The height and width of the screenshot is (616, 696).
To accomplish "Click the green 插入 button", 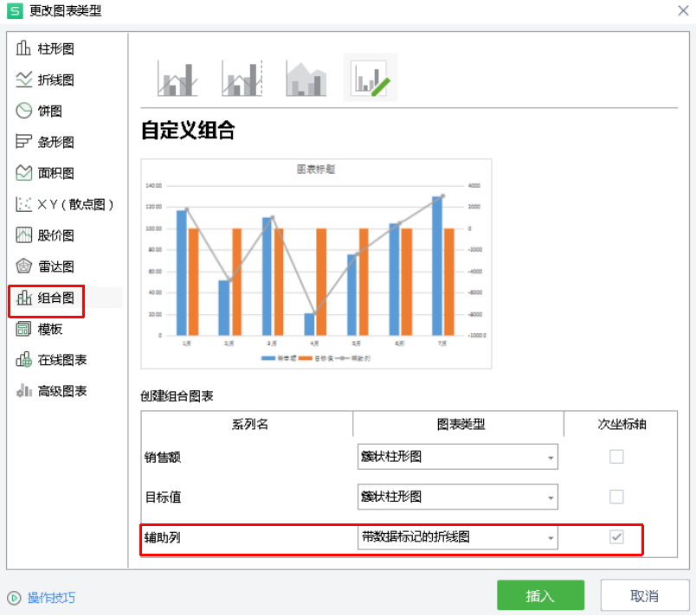I will point(540,595).
